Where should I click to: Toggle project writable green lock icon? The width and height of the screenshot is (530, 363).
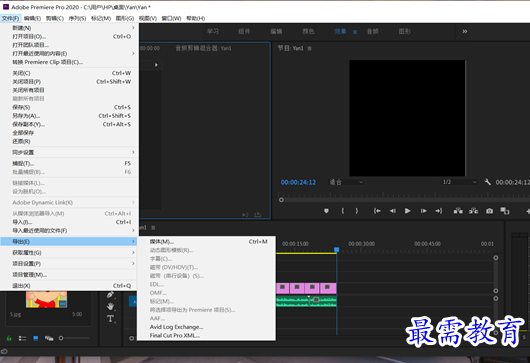(9, 338)
